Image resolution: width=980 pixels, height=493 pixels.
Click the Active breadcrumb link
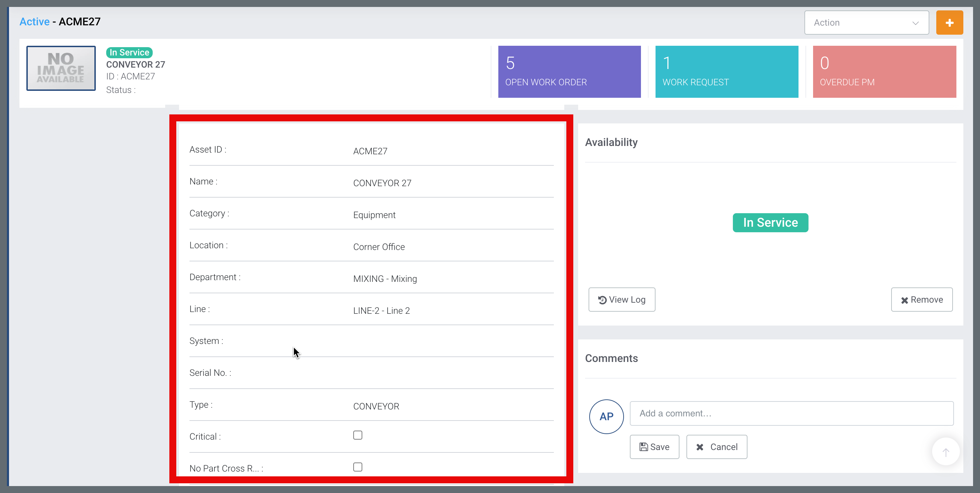point(34,21)
